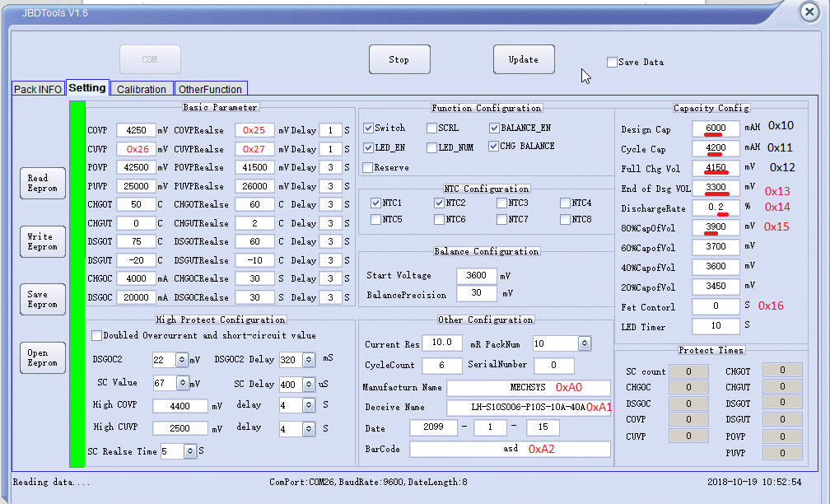830x504 pixels.
Task: Open the SC Value dropdown
Action: pyautogui.click(x=183, y=383)
